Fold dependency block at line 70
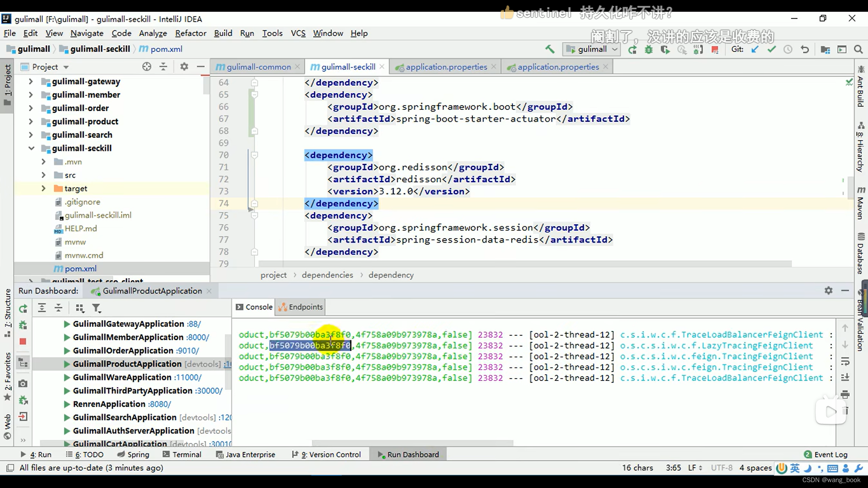The image size is (868, 488). coord(255,155)
